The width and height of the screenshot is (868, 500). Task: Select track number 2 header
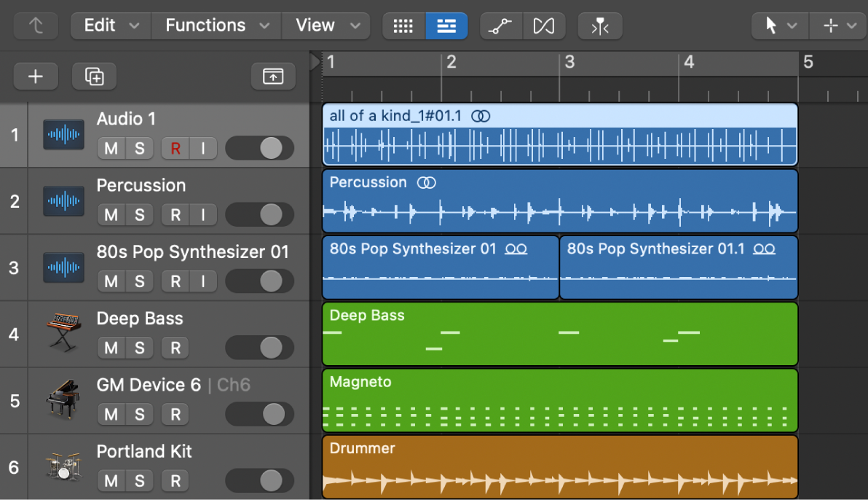15,200
